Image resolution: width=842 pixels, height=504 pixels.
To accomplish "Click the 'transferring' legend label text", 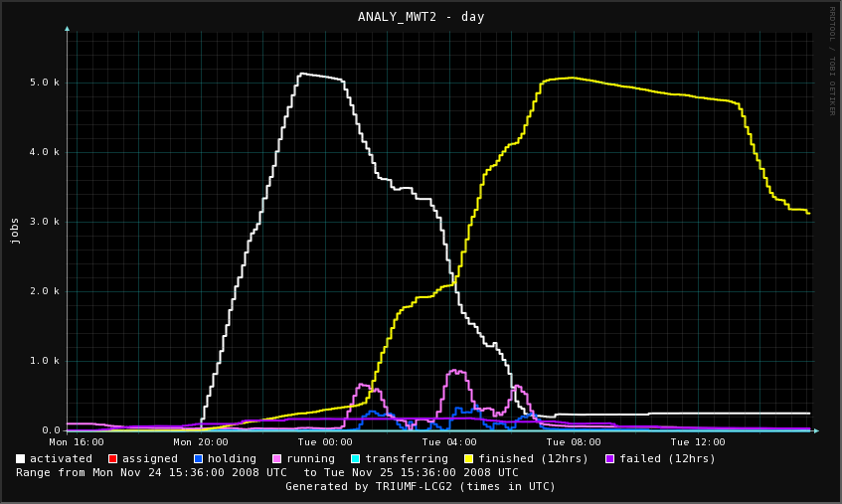I will click(x=407, y=458).
